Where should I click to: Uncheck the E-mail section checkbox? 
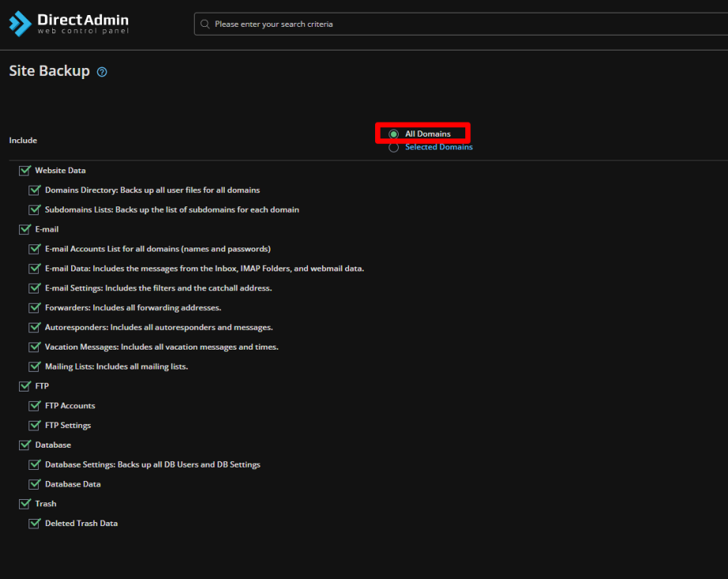24,229
